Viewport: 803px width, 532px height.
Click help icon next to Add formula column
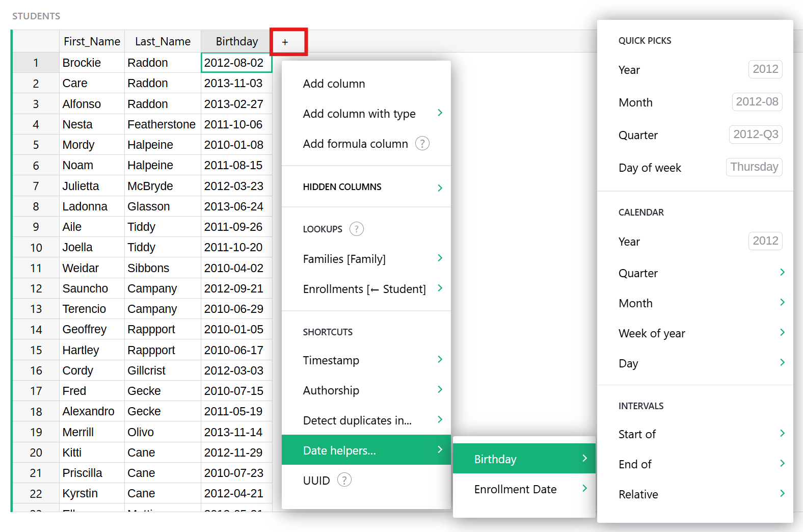click(422, 144)
